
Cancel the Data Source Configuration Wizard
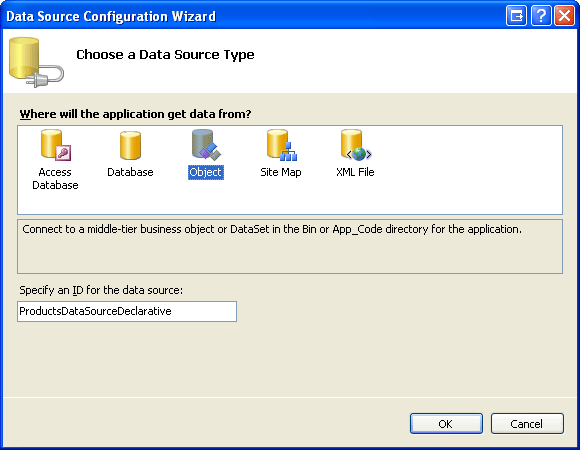click(x=527, y=424)
